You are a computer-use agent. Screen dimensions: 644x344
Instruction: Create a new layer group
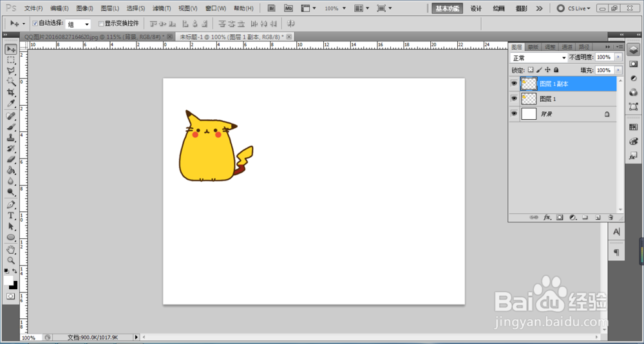point(585,217)
